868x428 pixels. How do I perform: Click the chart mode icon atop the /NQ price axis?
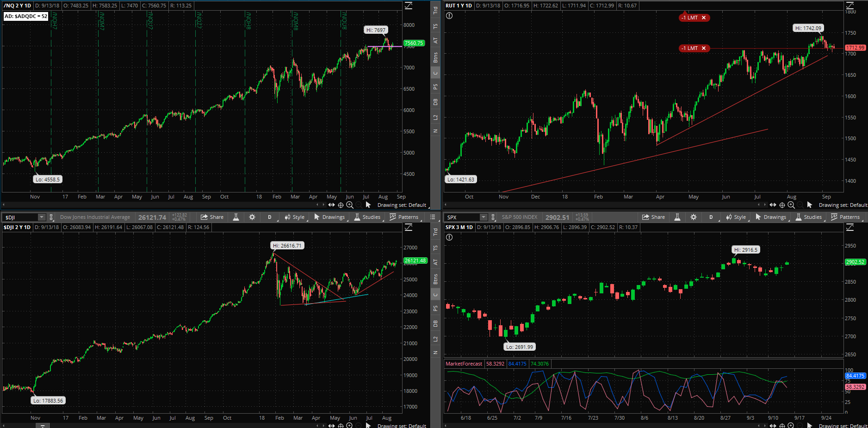coord(409,6)
